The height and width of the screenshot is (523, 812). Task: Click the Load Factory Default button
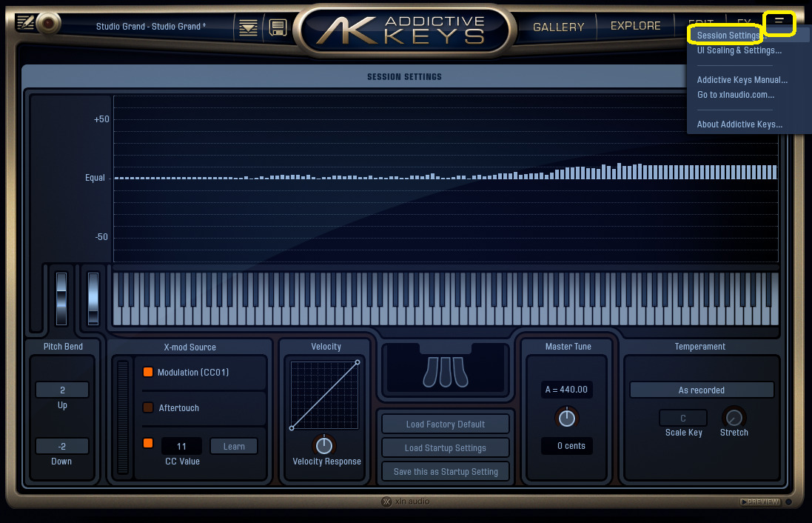pyautogui.click(x=445, y=423)
